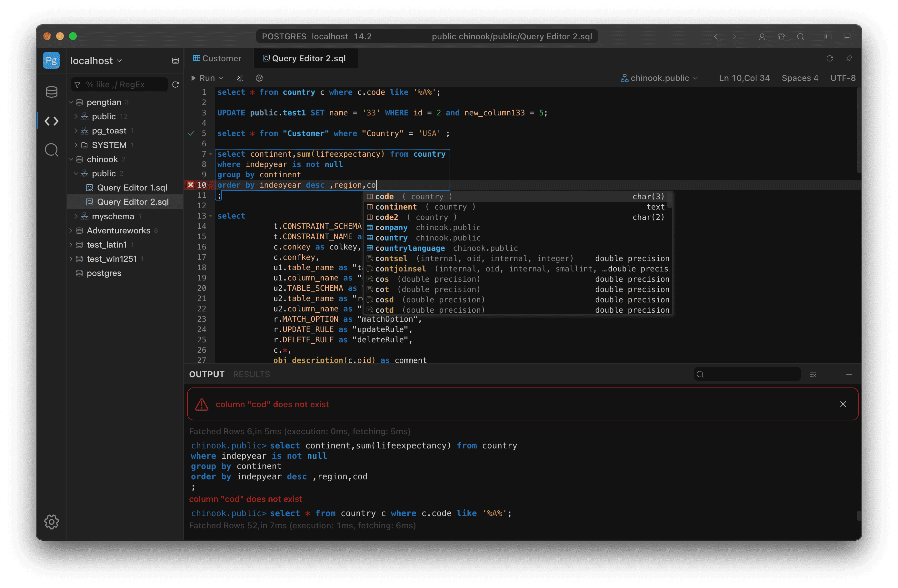The image size is (898, 588).
Task: Click the Run button to execute query
Action: (x=204, y=78)
